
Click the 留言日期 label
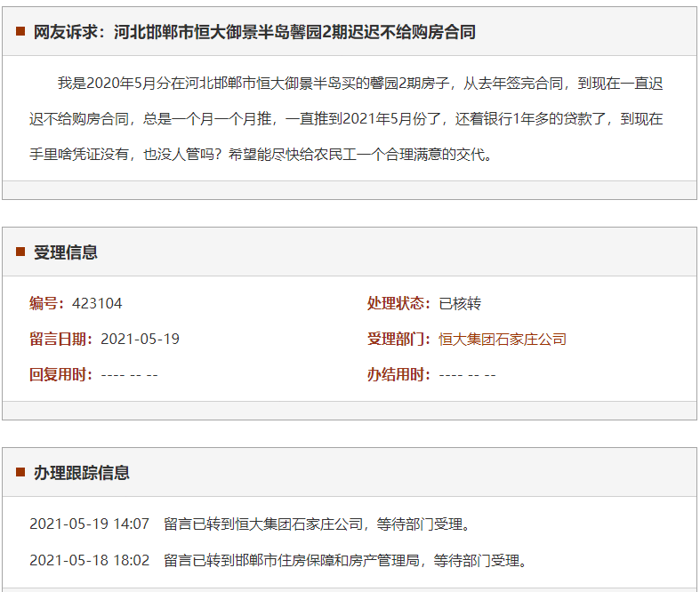click(x=60, y=339)
